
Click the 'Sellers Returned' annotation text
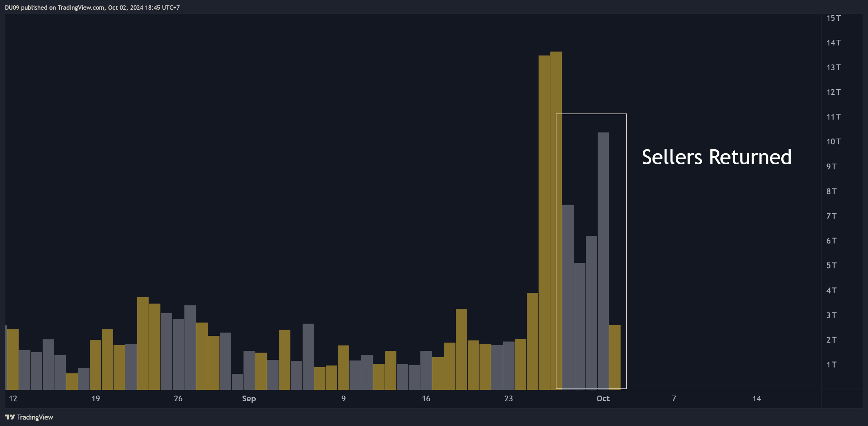click(717, 157)
